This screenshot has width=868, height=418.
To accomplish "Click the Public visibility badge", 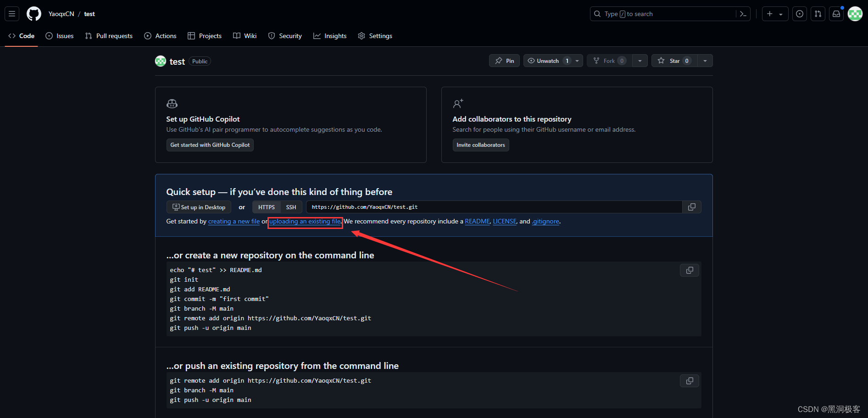I will coord(200,61).
